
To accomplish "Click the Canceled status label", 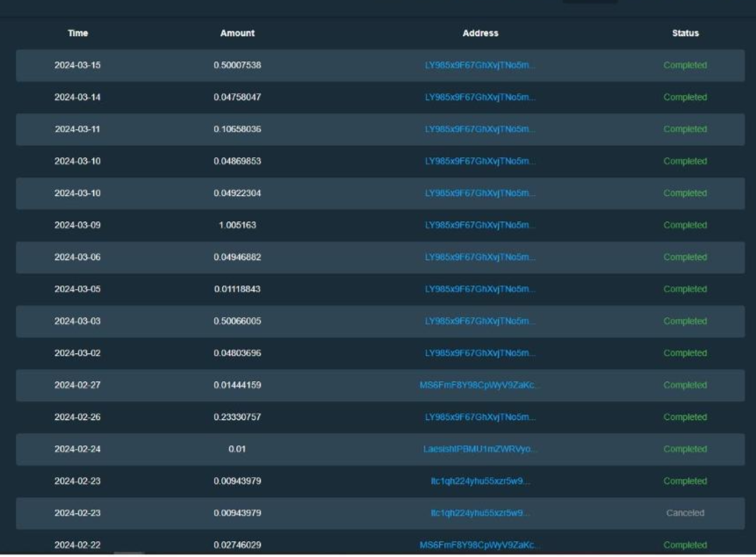I will pyautogui.click(x=685, y=513).
